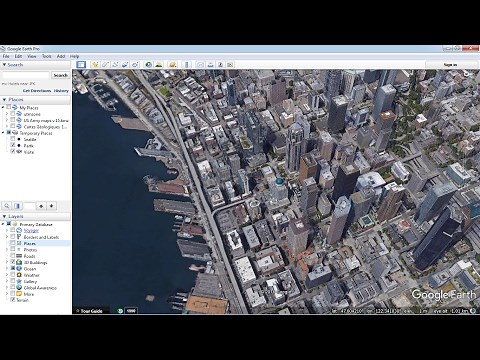Move selected place up with the up arrow

[41, 206]
